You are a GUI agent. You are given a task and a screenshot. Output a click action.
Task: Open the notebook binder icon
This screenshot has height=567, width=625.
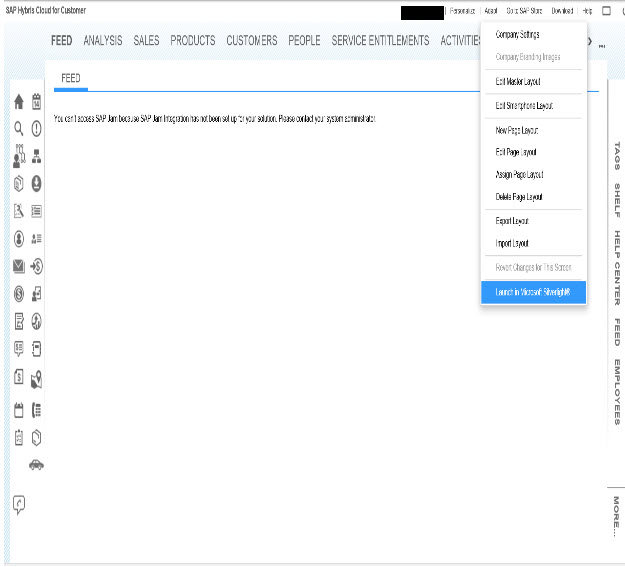click(x=36, y=349)
